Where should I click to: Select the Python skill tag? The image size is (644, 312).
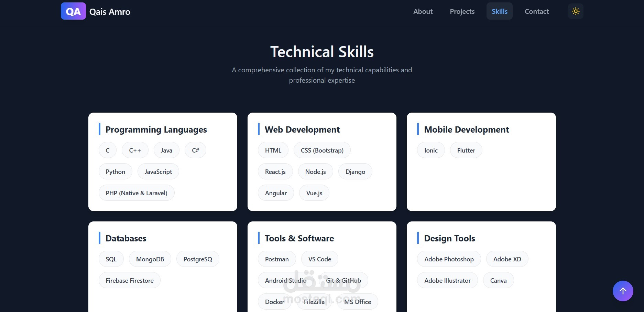(x=116, y=171)
